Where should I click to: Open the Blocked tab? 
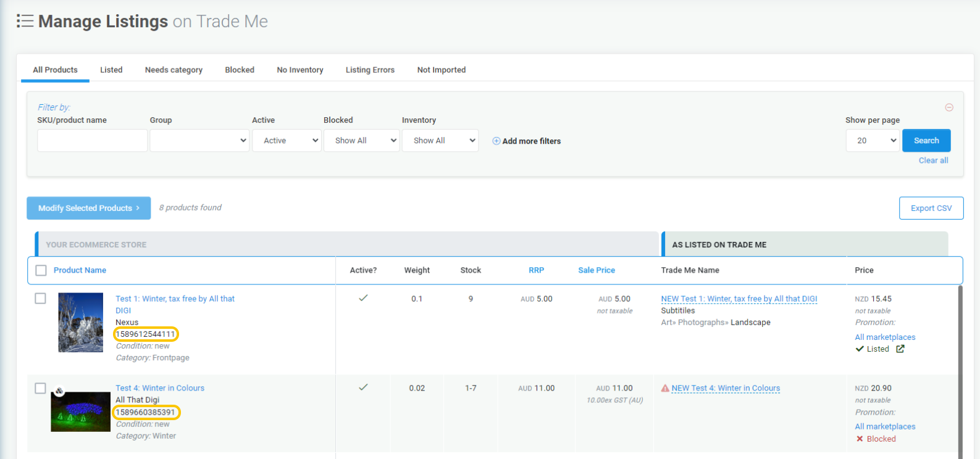(240, 70)
